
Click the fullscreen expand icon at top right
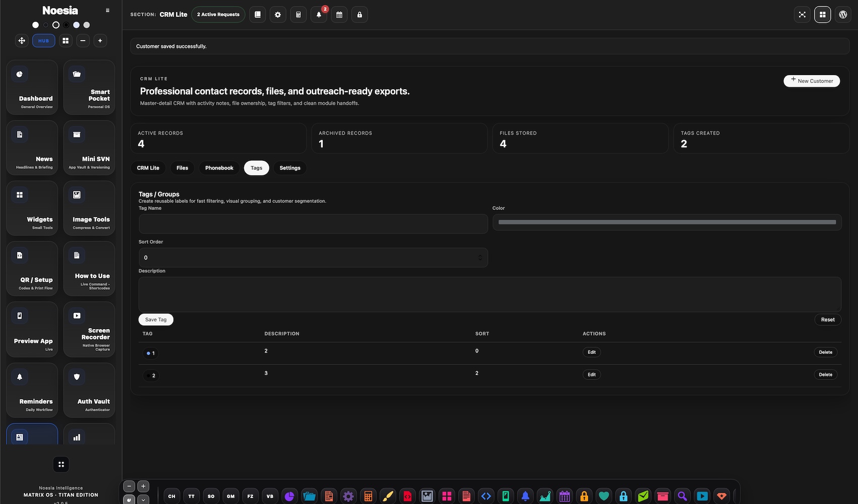[x=802, y=15]
